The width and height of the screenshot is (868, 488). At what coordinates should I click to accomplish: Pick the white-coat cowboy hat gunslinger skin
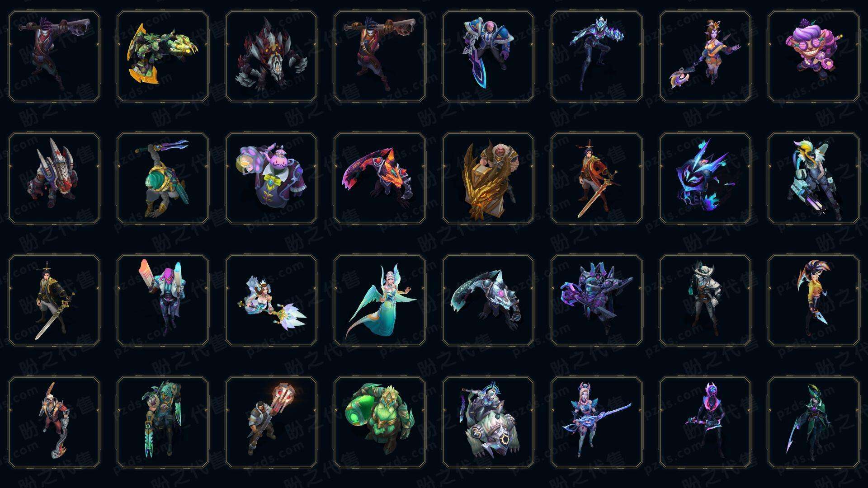(x=705, y=300)
